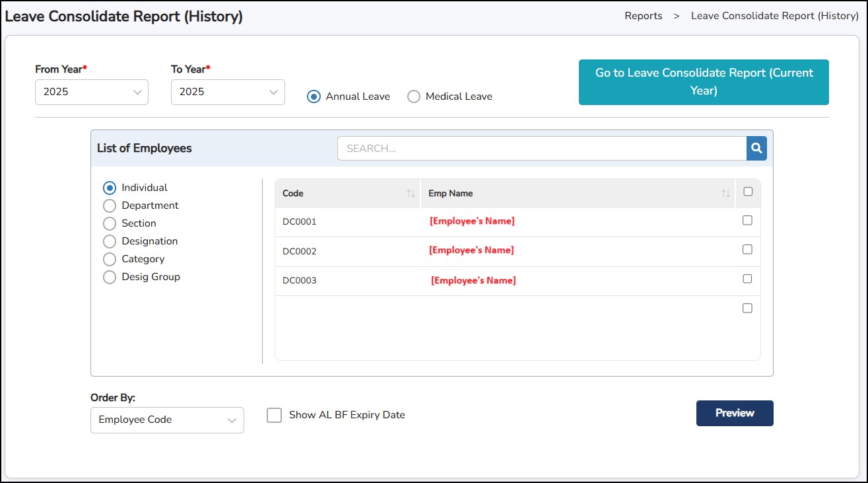The width and height of the screenshot is (868, 483).
Task: Sort by Emp Name column arrows icon
Action: [725, 194]
